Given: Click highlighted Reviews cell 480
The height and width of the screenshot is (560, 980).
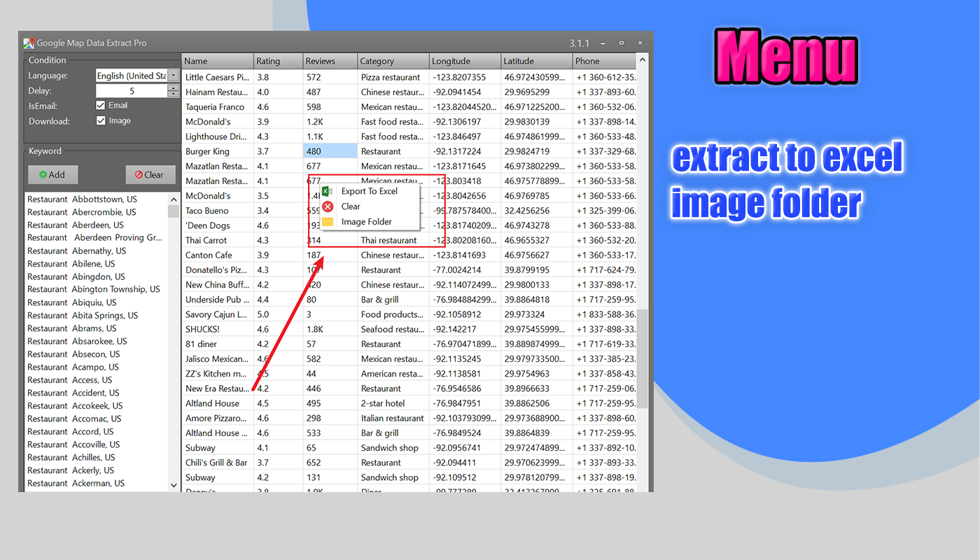Looking at the screenshot, I should pos(330,151).
